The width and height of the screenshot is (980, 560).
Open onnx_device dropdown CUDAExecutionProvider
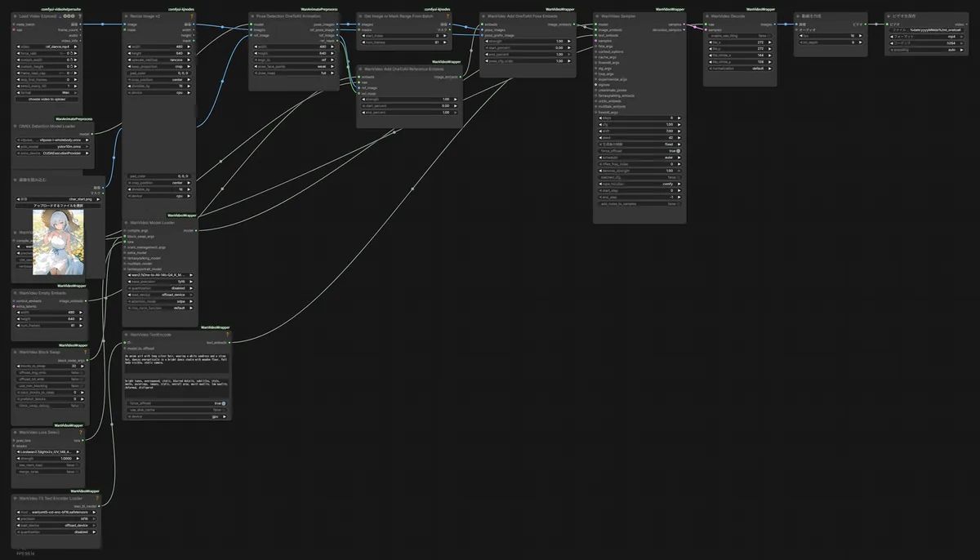point(54,153)
